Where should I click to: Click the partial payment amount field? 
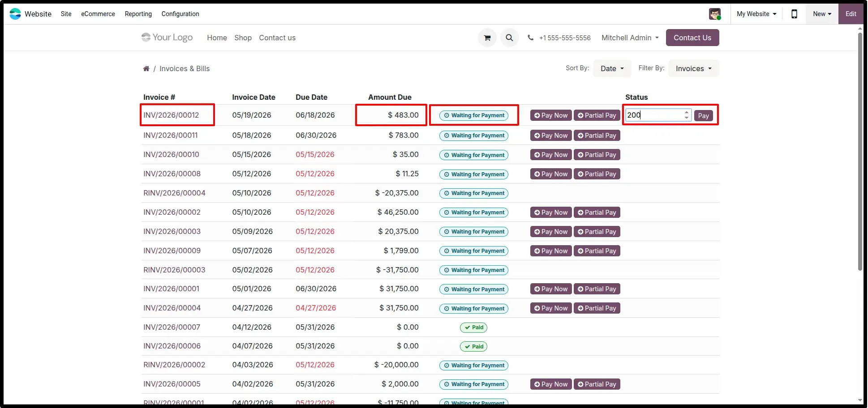click(x=655, y=115)
